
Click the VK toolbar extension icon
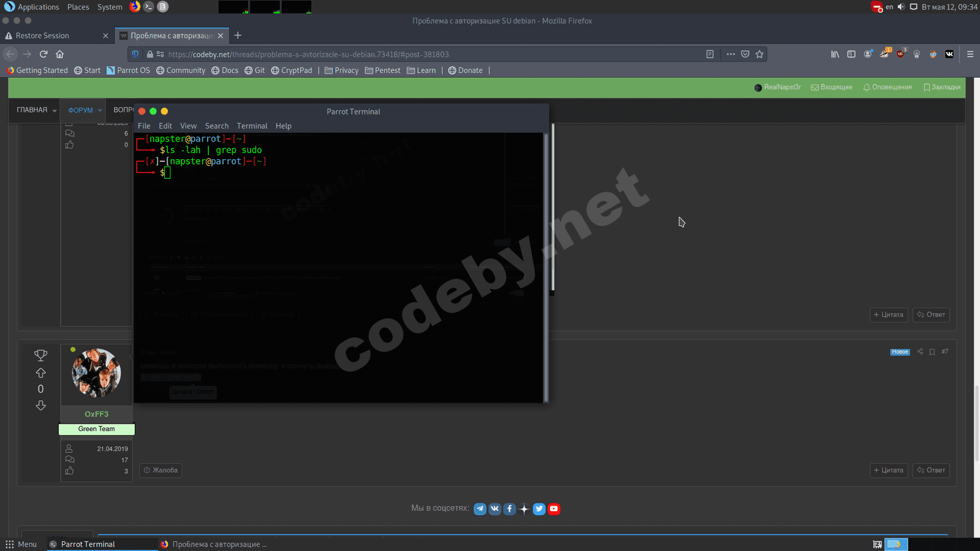point(949,54)
